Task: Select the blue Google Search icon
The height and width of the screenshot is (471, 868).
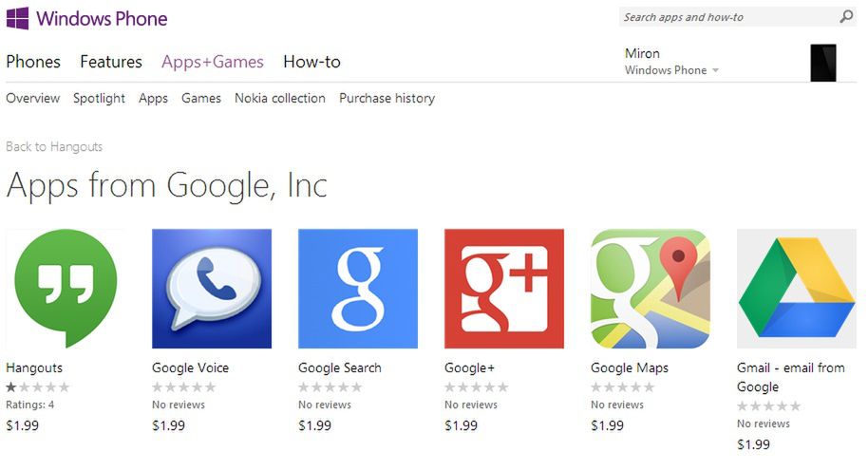Action: click(x=358, y=289)
